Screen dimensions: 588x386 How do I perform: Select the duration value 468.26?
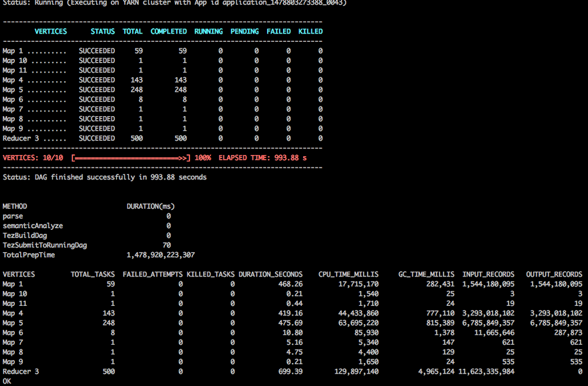tap(290, 284)
